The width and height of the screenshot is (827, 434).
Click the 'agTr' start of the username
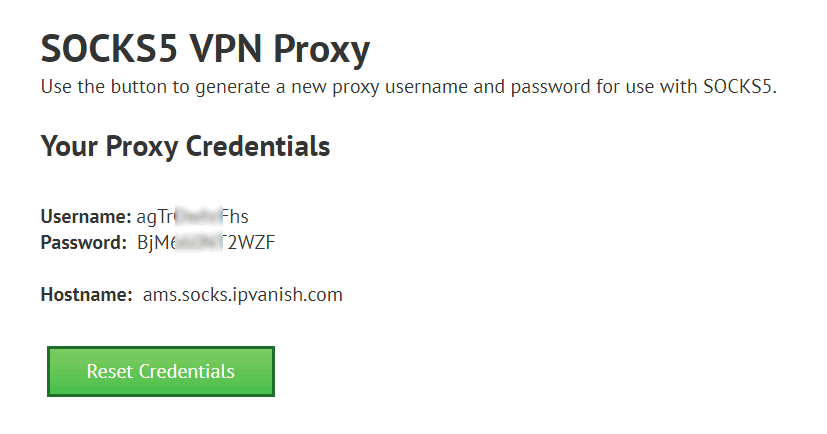coord(155,217)
